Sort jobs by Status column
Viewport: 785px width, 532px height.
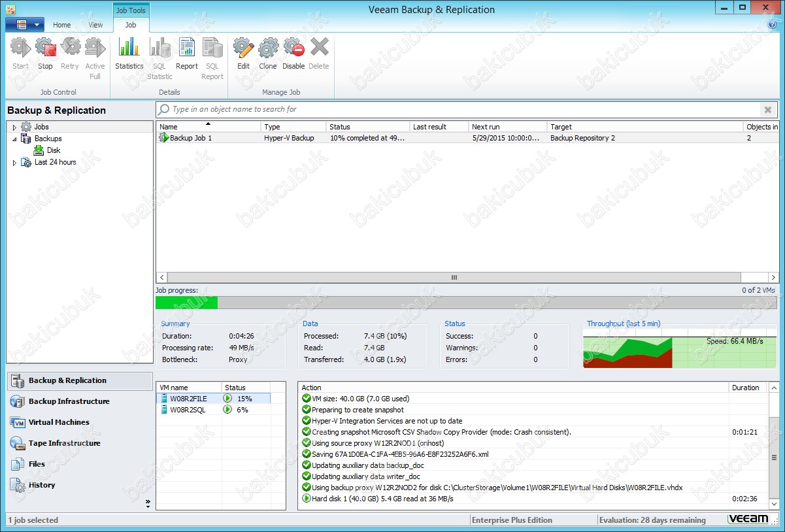click(368, 127)
